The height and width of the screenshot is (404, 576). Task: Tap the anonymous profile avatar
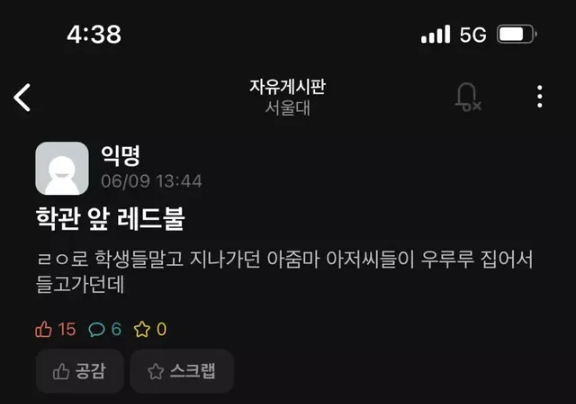(x=62, y=168)
